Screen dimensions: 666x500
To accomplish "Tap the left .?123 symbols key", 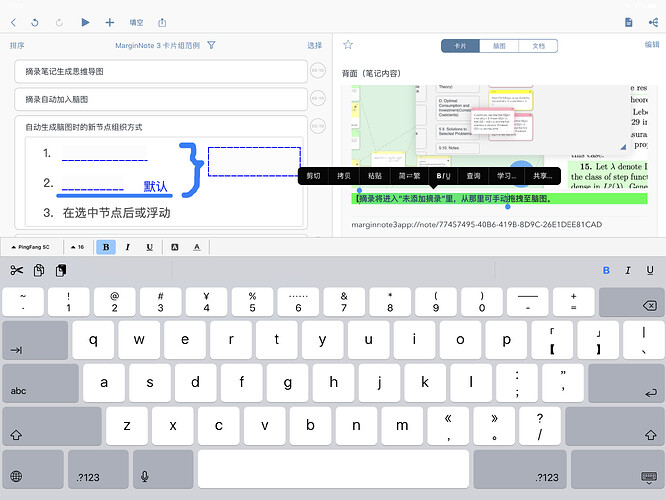I will pos(99,469).
